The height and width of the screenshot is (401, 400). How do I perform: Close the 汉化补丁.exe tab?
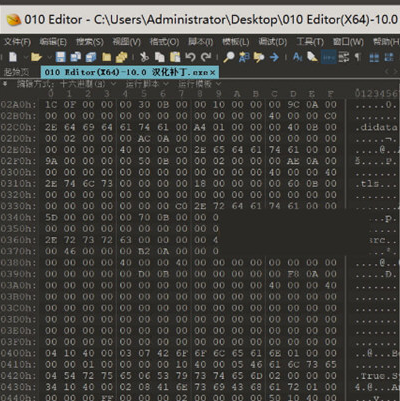click(213, 72)
